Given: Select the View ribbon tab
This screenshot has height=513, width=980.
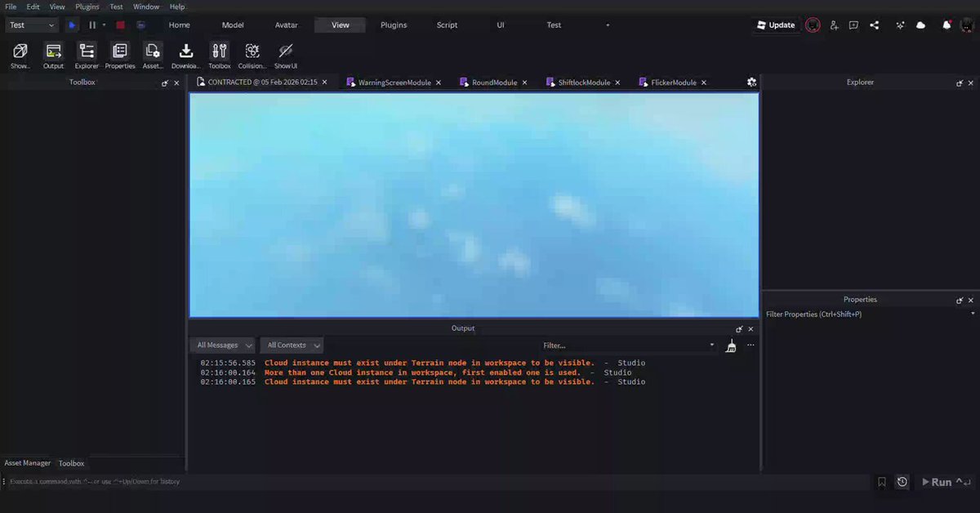Looking at the screenshot, I should click(341, 25).
